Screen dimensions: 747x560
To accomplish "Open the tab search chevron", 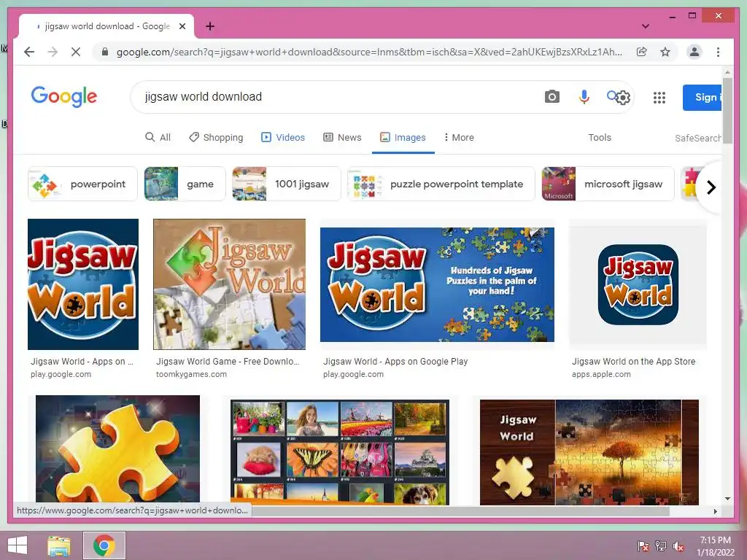I will tap(645, 26).
